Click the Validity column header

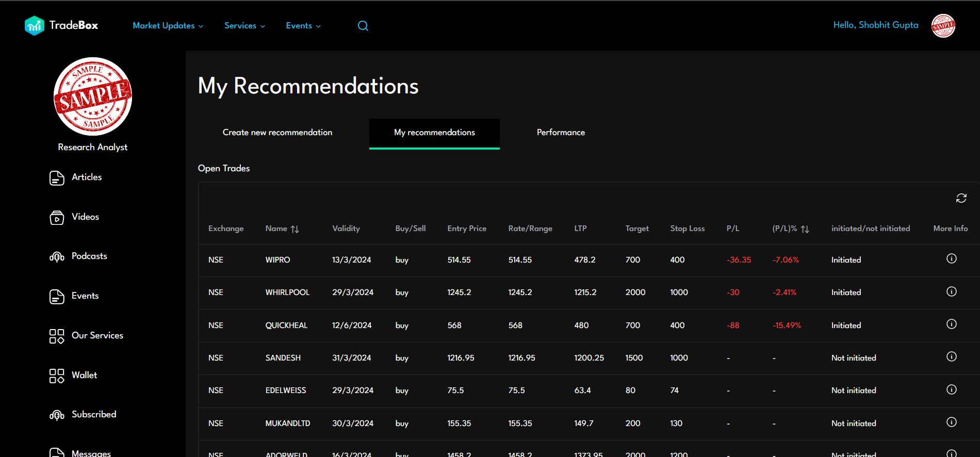(346, 228)
